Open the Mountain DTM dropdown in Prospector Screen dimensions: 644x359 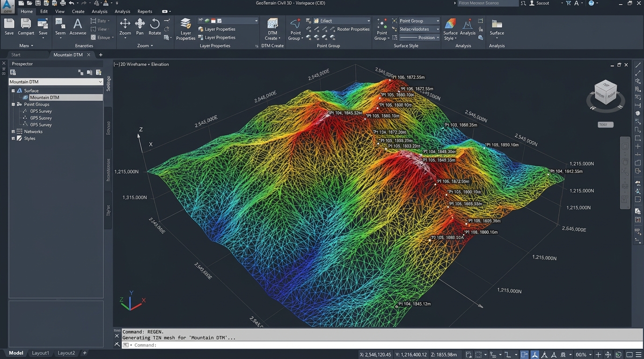[x=56, y=82]
